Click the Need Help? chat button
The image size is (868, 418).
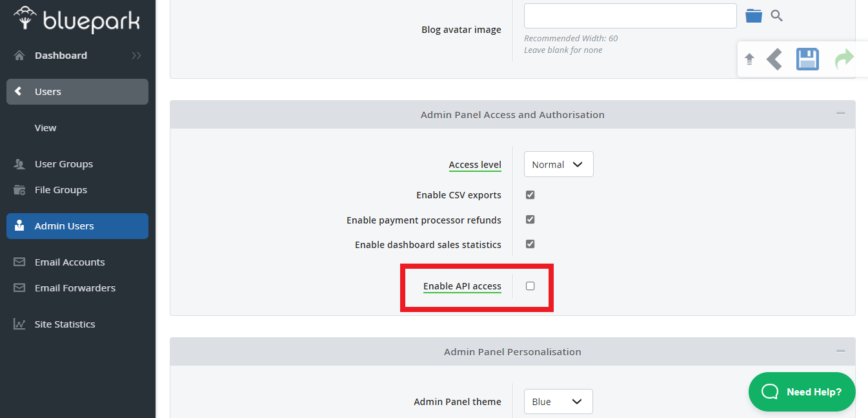pyautogui.click(x=802, y=392)
